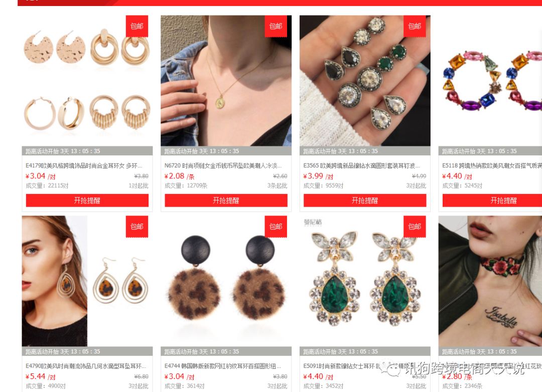542x392 pixels.
Task: Open the E4790 geometric teardrop earrings title
Action: (86, 366)
